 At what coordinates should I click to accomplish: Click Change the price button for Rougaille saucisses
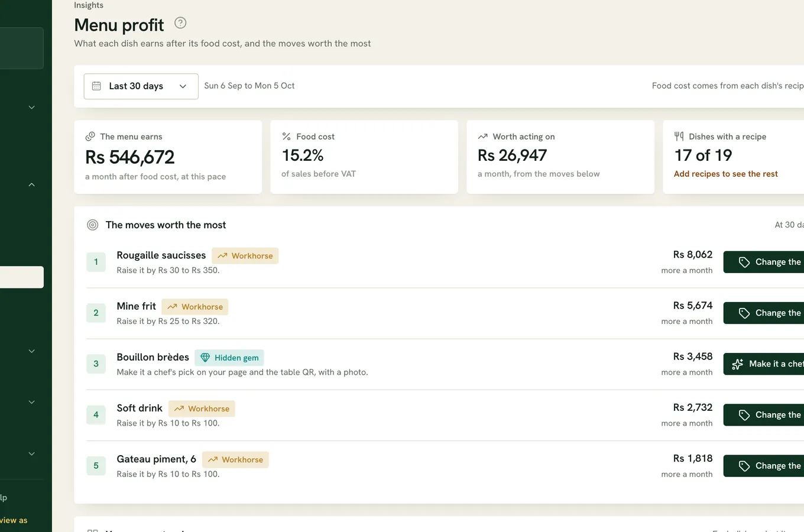(x=764, y=262)
